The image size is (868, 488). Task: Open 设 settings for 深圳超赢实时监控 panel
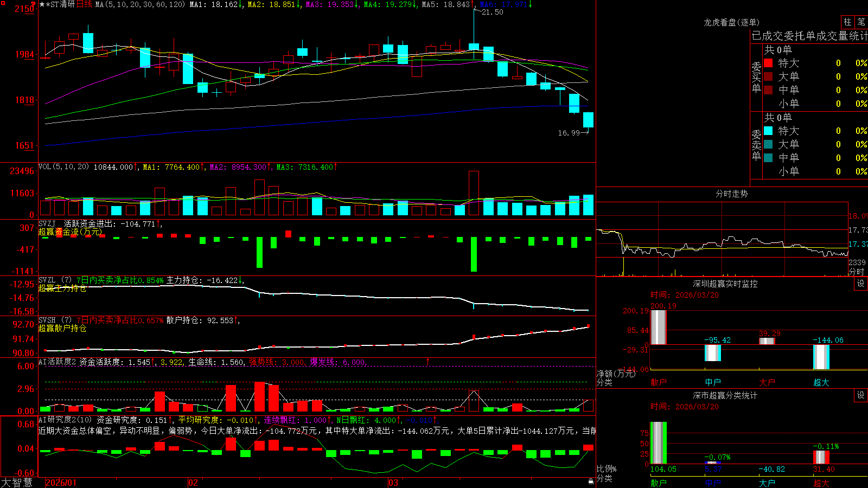click(861, 284)
